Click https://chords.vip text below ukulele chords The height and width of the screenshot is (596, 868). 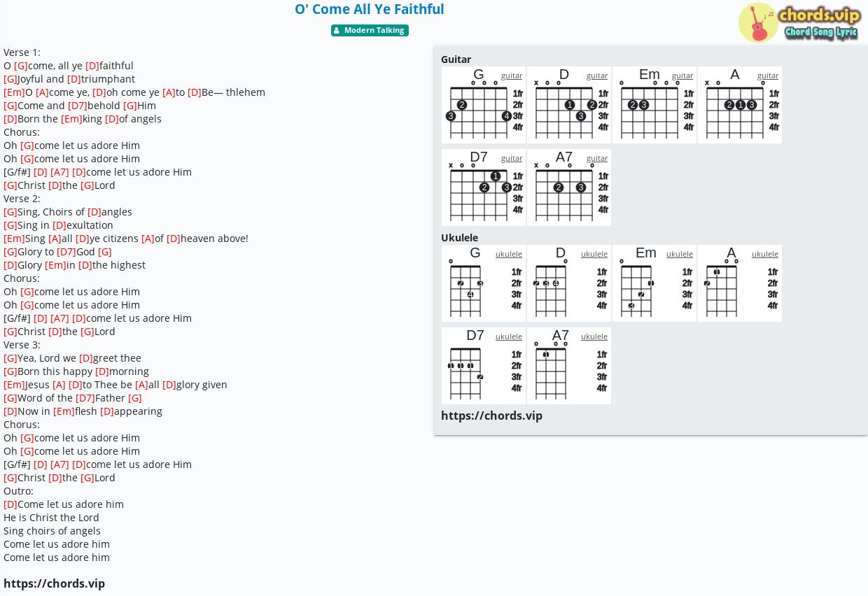(491, 416)
